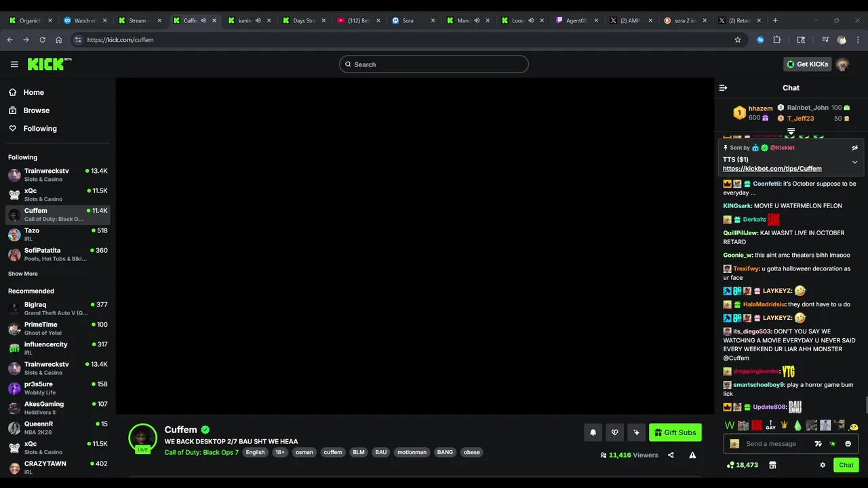Open Trainwreckstv in Following list
Screen dimensions: 868x488
(x=58, y=175)
